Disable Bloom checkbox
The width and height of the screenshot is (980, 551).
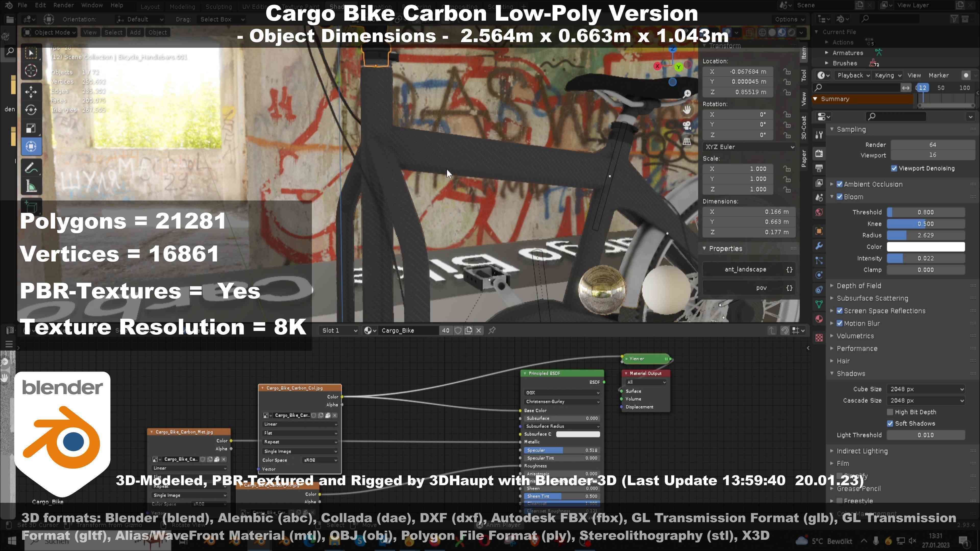[840, 197]
